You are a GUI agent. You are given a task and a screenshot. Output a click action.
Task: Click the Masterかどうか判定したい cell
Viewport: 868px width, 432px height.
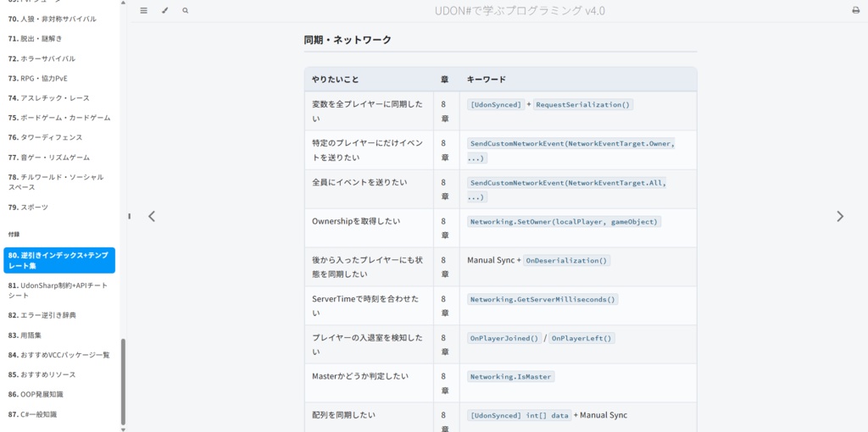[369, 383]
